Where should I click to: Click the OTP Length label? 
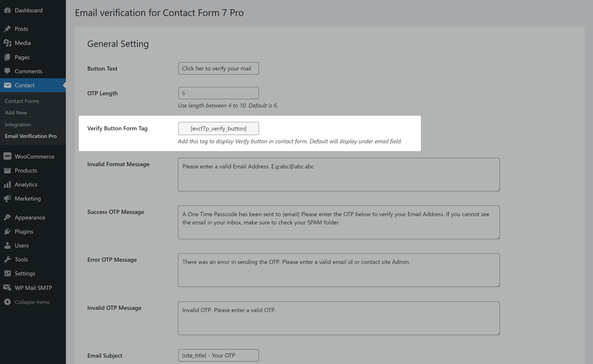(102, 93)
